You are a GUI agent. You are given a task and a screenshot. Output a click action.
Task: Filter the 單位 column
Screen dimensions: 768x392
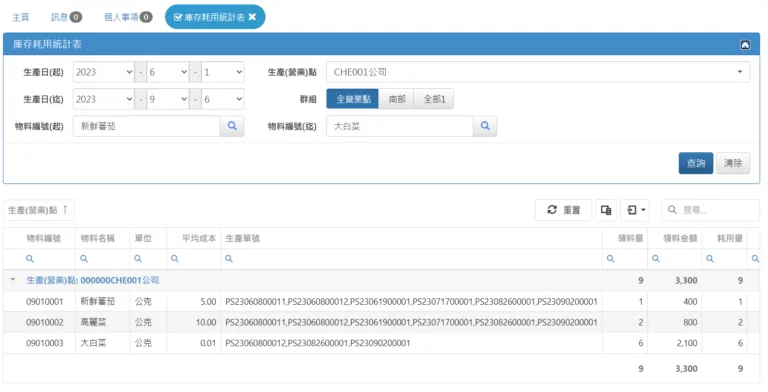tap(138, 259)
